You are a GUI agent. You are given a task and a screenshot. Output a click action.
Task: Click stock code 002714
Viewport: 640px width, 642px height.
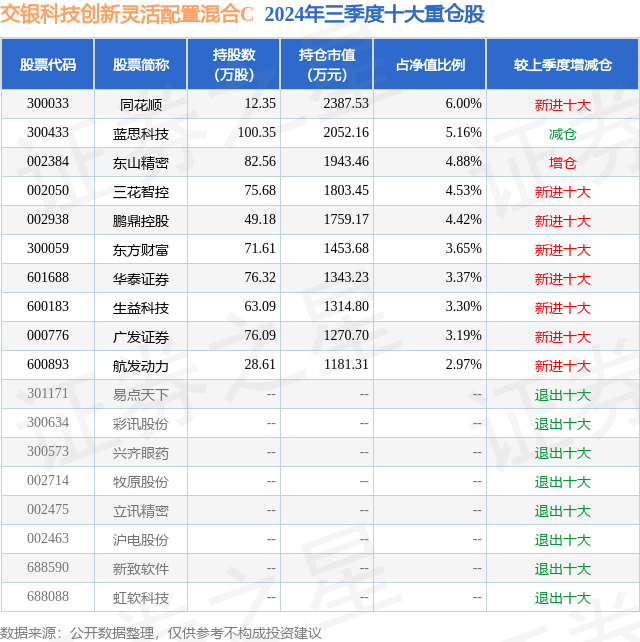click(48, 481)
